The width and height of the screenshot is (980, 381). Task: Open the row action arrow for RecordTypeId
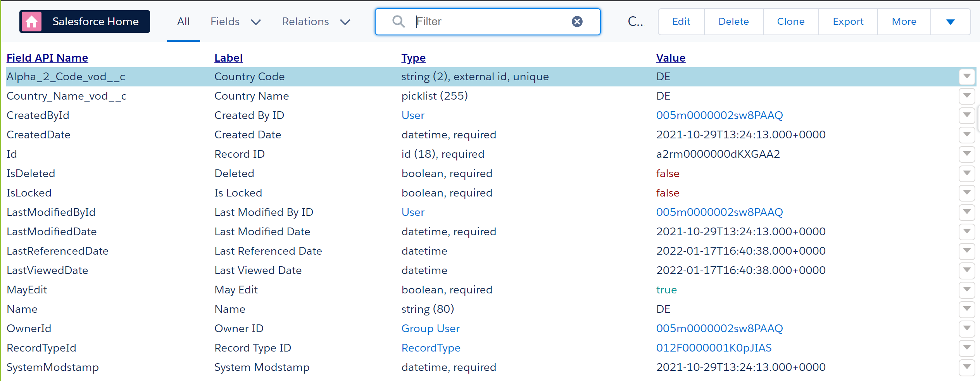[966, 348]
